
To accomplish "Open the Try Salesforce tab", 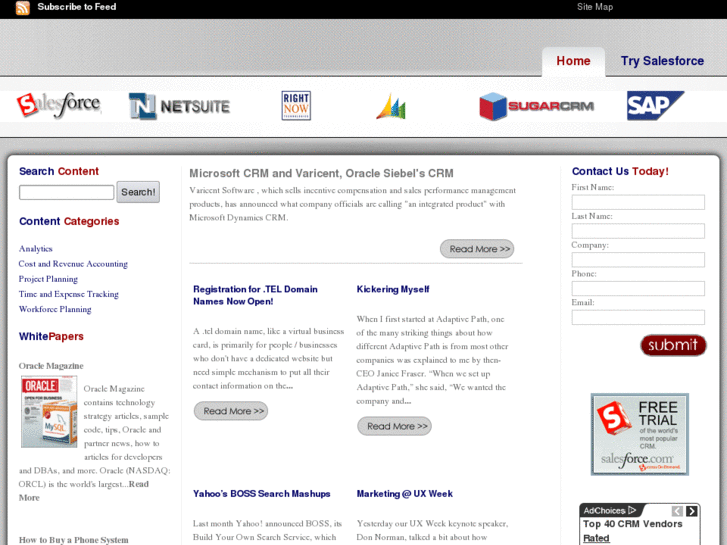I will pyautogui.click(x=662, y=61).
